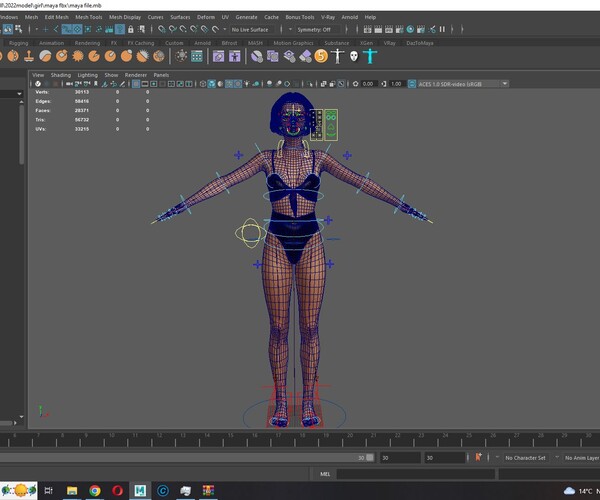Screen dimensions: 600x500
Task: Expand the left panel dropdown arrow
Action: click(19, 94)
